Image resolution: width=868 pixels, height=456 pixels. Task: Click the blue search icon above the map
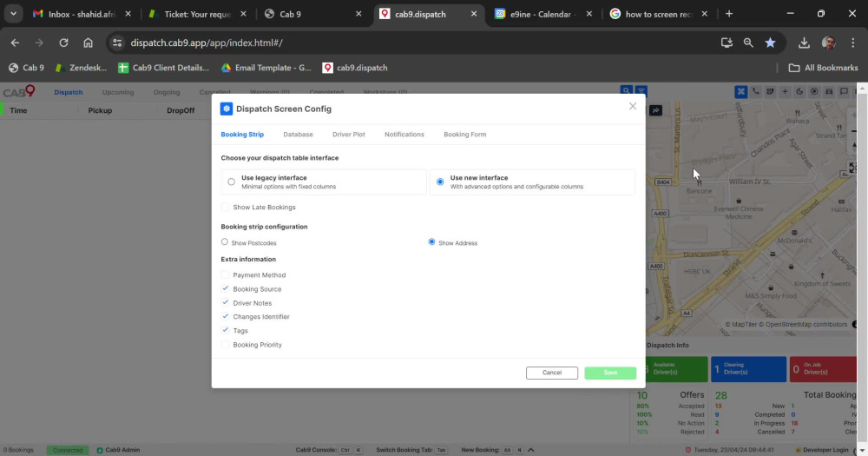(626, 91)
